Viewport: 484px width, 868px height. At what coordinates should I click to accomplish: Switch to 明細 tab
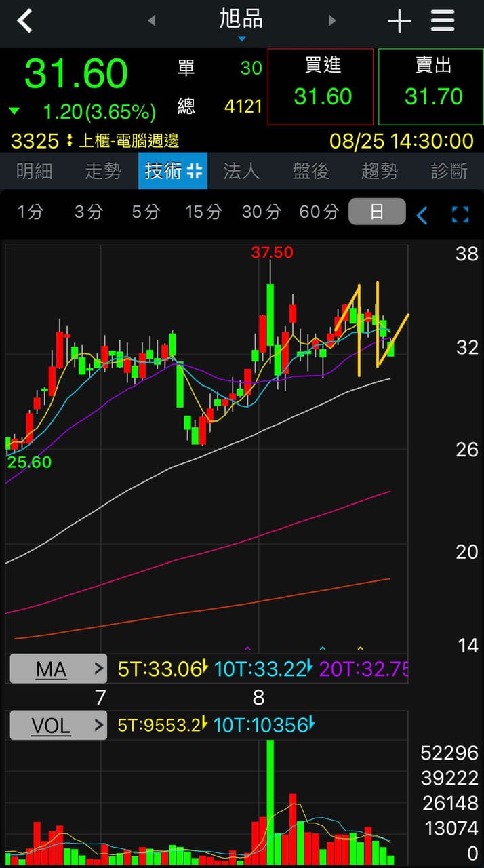[x=34, y=171]
